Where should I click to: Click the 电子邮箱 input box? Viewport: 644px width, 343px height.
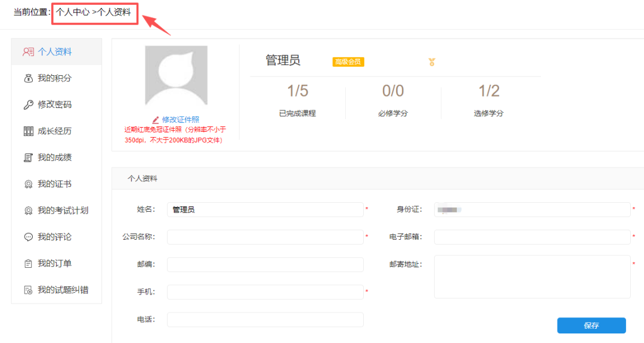pyautogui.click(x=532, y=237)
